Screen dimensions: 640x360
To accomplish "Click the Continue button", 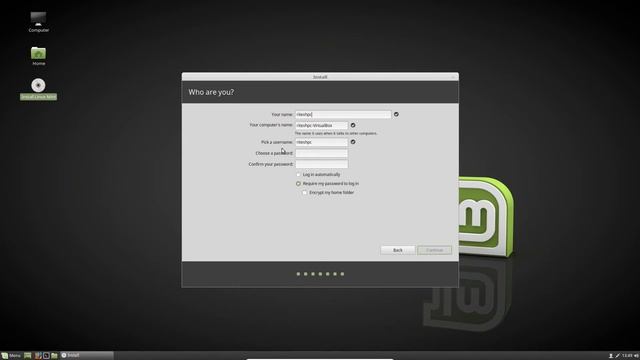I will (x=435, y=250).
